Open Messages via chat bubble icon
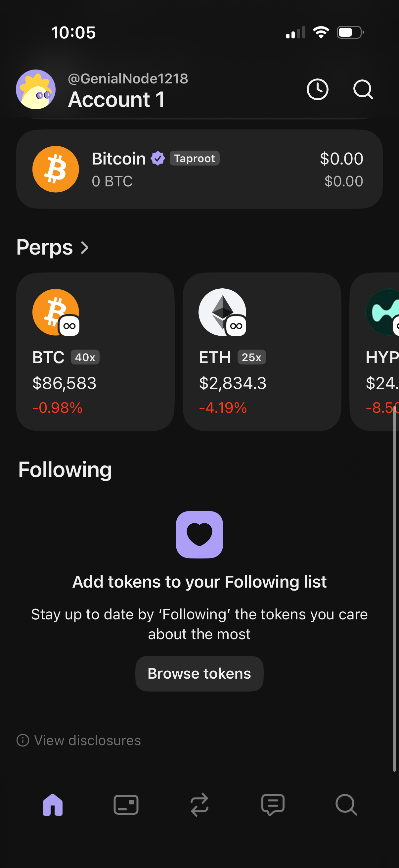The width and height of the screenshot is (399, 868). (273, 805)
